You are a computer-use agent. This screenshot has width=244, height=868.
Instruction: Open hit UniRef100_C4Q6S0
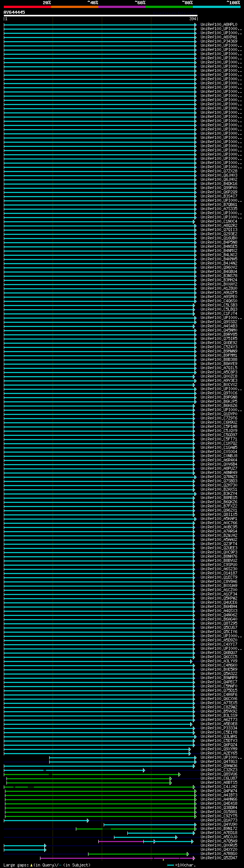click(219, 301)
